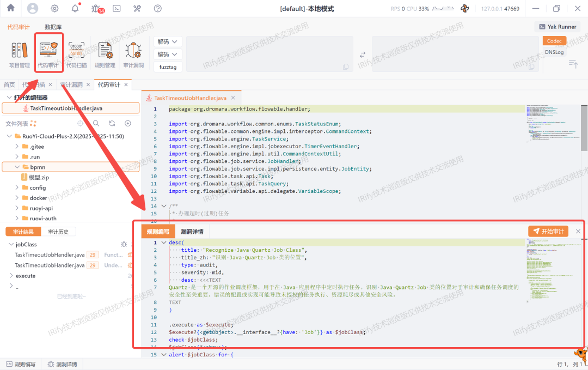Viewport: 588px width, 370px height.
Task: Open the wrench tools icon
Action: point(137,8)
